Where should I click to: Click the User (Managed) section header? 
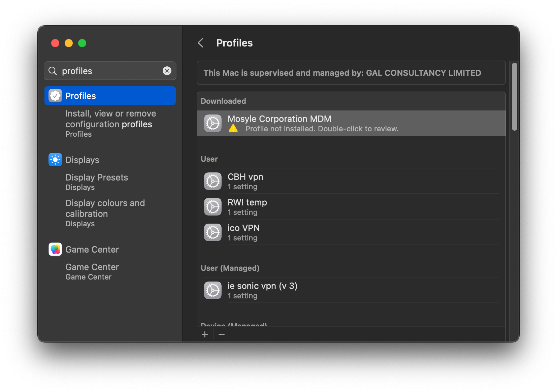[x=230, y=268]
